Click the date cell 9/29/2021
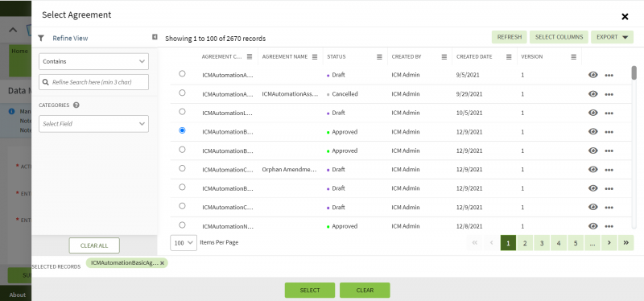Viewport: 644px width, 301px height. (469, 94)
